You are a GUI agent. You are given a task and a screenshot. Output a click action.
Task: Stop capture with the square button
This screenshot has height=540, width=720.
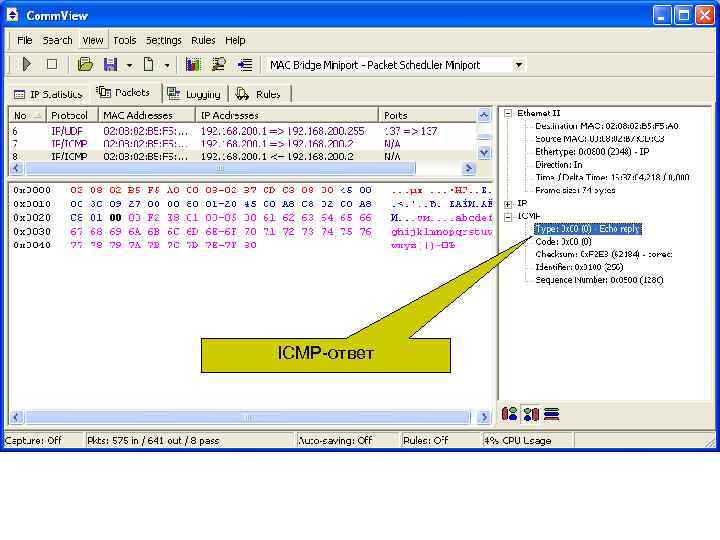[52, 64]
